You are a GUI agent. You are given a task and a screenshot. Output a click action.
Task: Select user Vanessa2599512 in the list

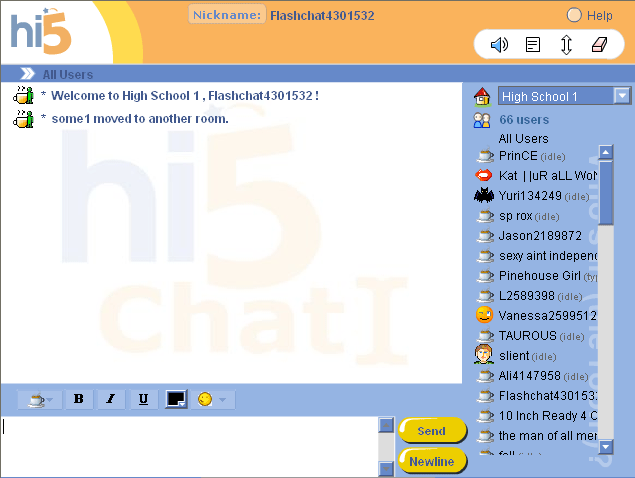pos(548,316)
